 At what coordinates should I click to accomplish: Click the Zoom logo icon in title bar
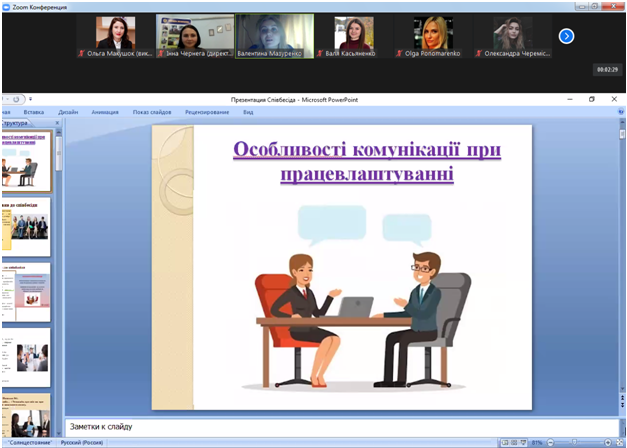click(6, 7)
